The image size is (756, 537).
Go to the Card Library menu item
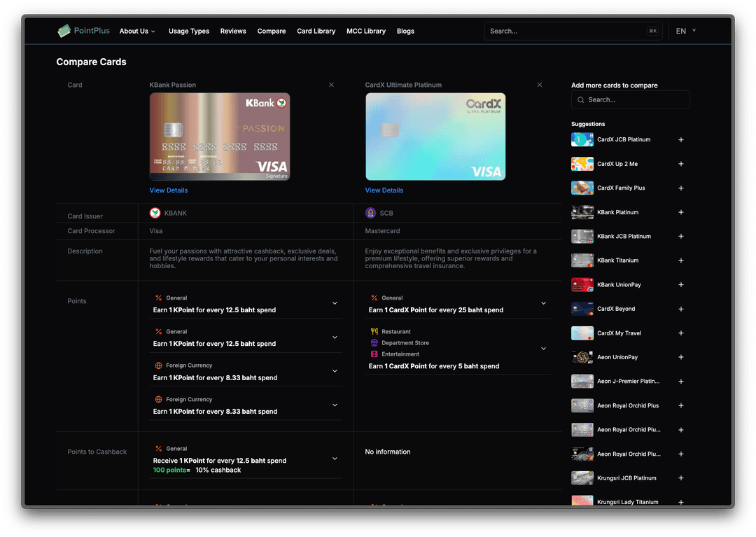click(316, 31)
